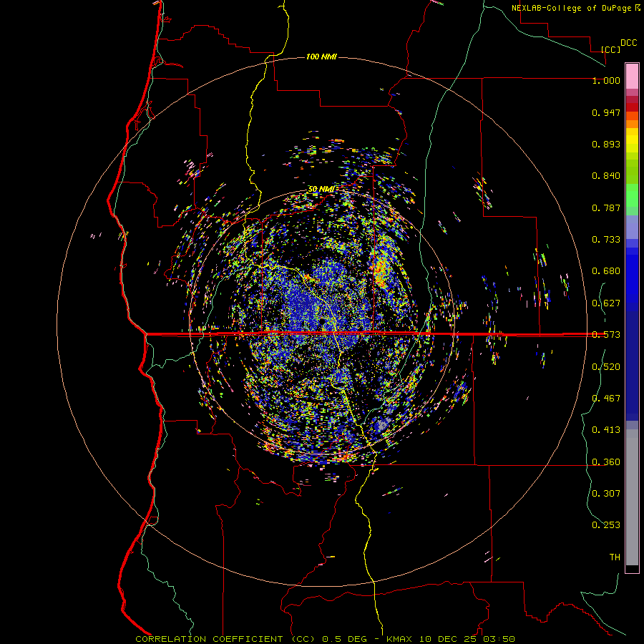Click the KMAX radar site identifier
This screenshot has height=644, width=644.
pos(401,639)
